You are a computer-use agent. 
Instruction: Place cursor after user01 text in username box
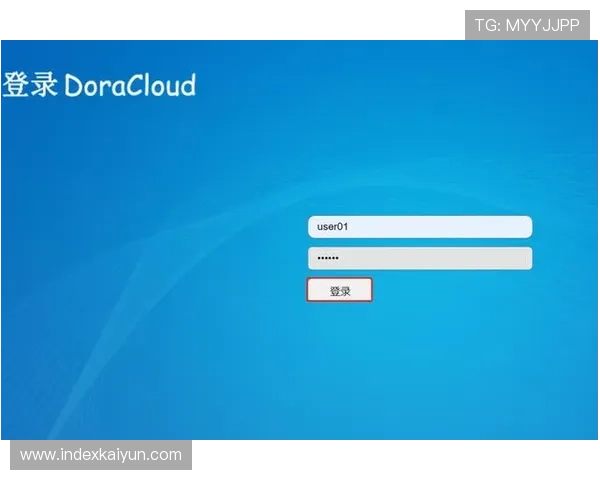(351, 227)
